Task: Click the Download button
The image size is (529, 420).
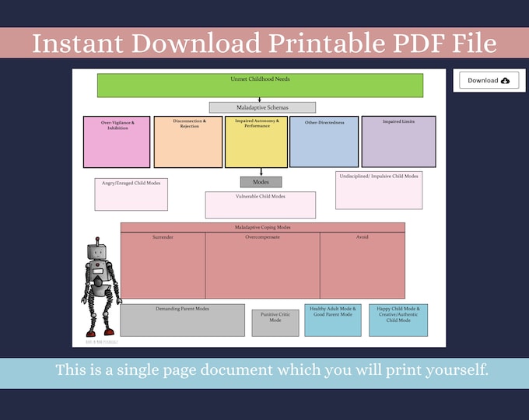Action: click(489, 80)
